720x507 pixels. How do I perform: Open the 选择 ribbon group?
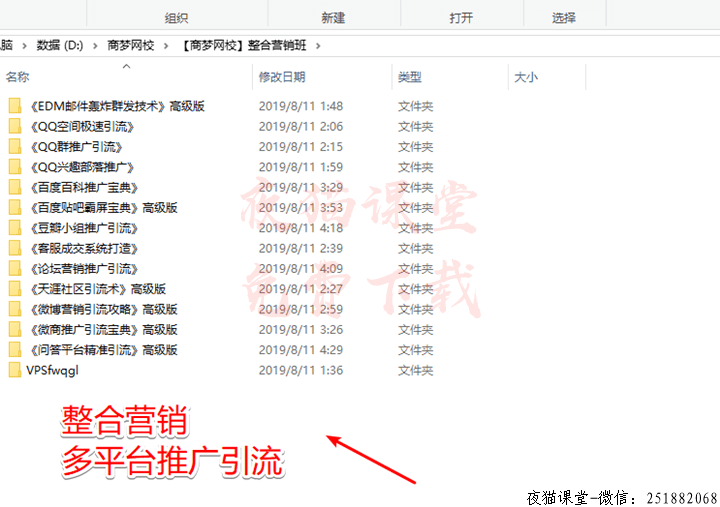click(564, 18)
